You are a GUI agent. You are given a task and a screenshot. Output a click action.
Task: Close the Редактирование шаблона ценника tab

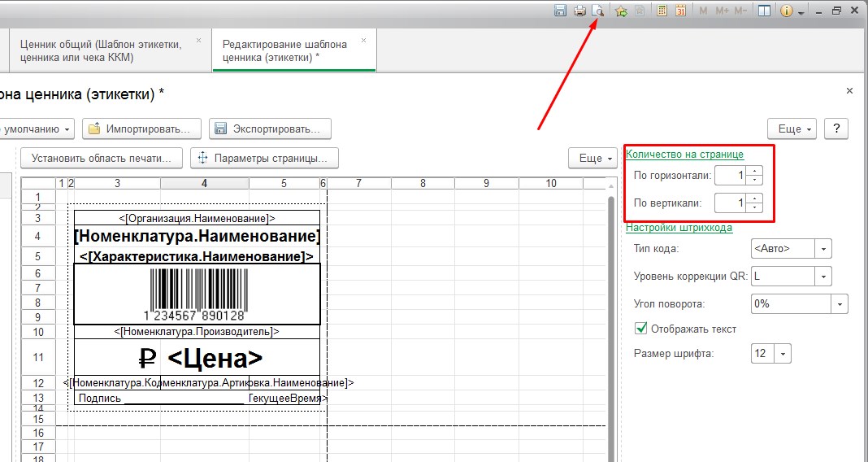(363, 41)
